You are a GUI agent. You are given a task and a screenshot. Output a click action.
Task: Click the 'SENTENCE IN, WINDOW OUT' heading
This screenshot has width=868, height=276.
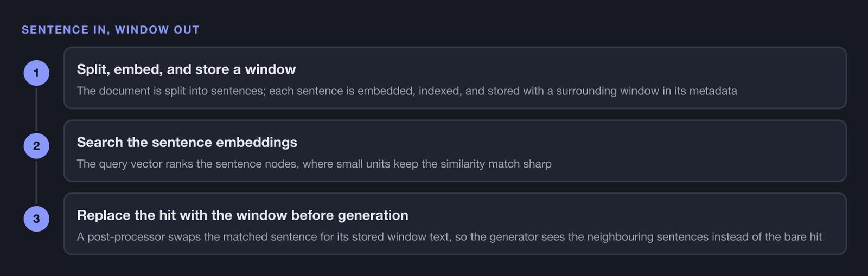tap(111, 30)
